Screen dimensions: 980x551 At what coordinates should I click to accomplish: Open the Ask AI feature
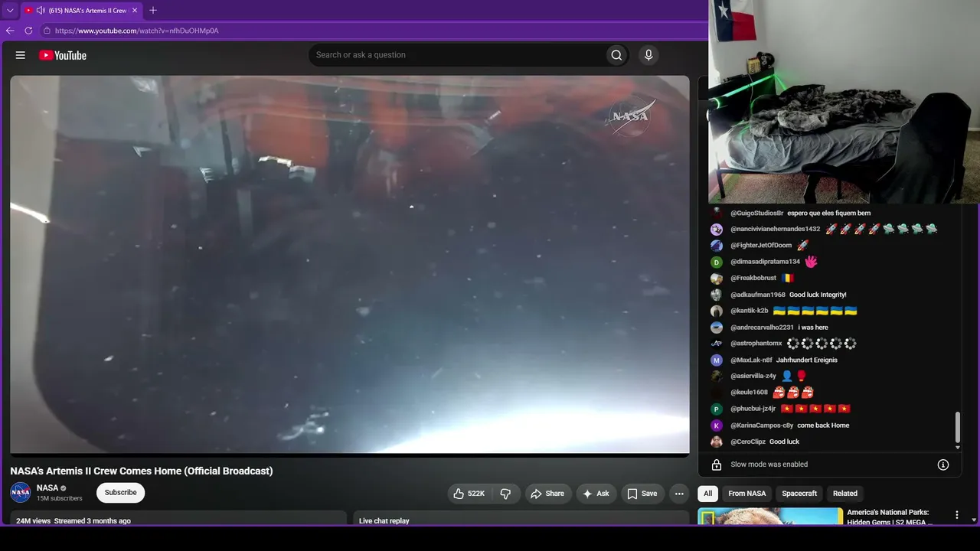596,494
